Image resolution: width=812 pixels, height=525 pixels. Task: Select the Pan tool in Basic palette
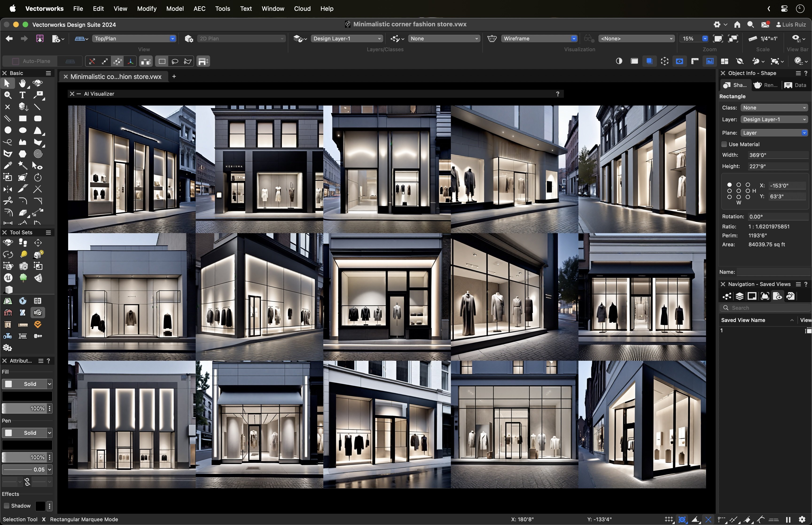point(23,83)
